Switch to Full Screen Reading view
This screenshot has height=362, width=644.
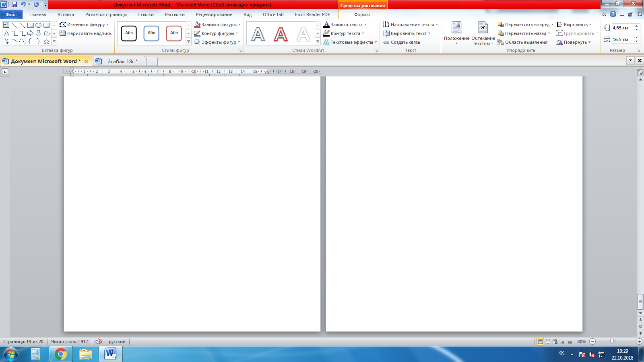coord(548,341)
